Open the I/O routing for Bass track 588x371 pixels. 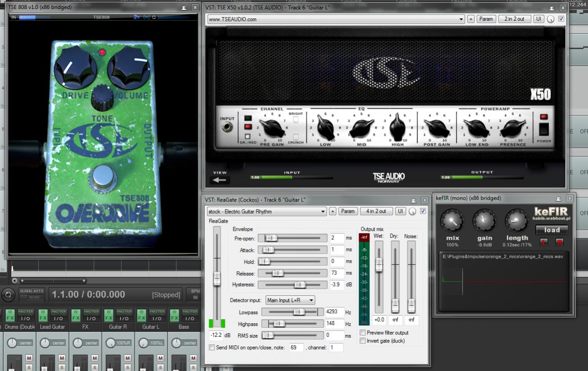(x=190, y=318)
